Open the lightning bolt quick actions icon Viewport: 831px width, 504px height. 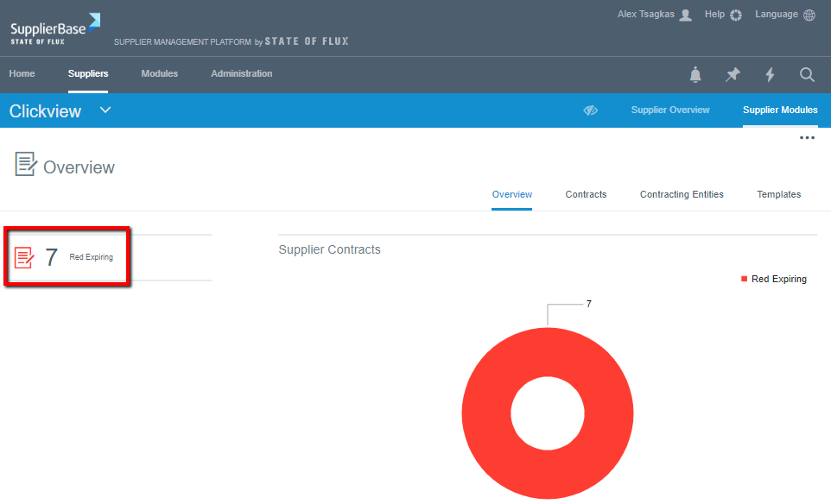tap(770, 75)
